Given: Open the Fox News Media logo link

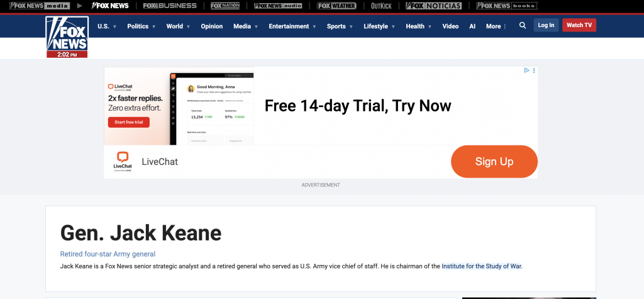Looking at the screenshot, I should 40,6.
